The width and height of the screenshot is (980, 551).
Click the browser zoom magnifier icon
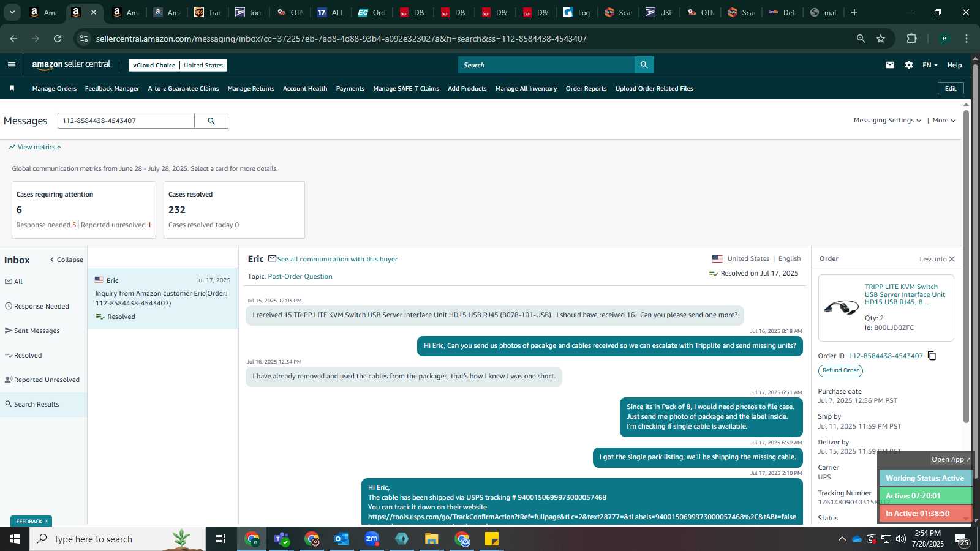tap(861, 39)
